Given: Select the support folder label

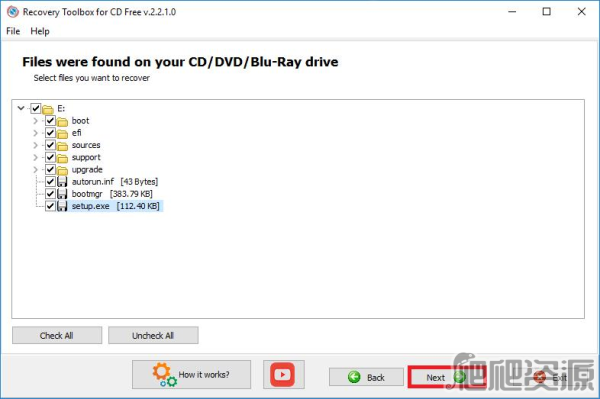Looking at the screenshot, I should (x=86, y=157).
